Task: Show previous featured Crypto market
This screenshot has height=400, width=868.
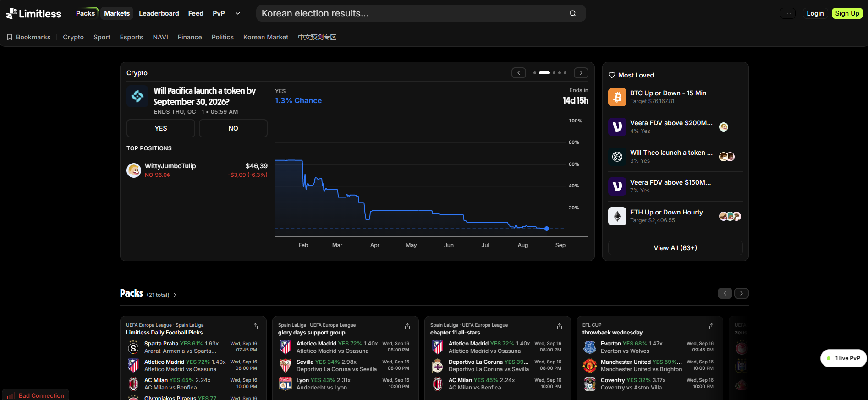Action: (x=519, y=73)
